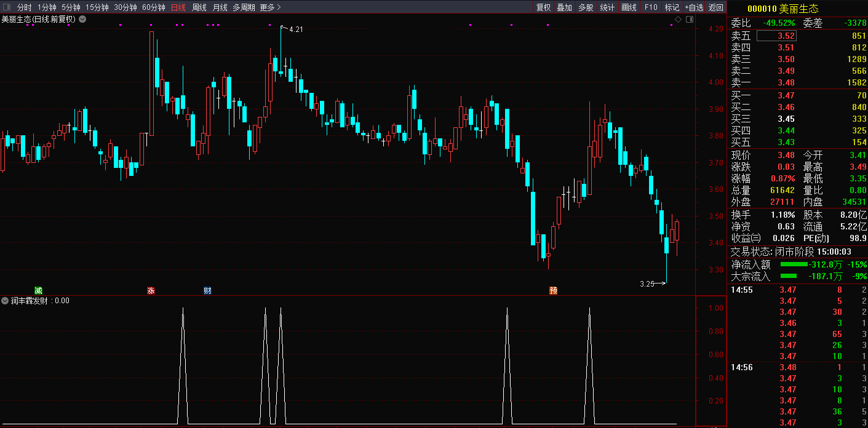The width and height of the screenshot is (868, 428).
Task: Switch to 月线 monthly chart
Action: coord(220,7)
